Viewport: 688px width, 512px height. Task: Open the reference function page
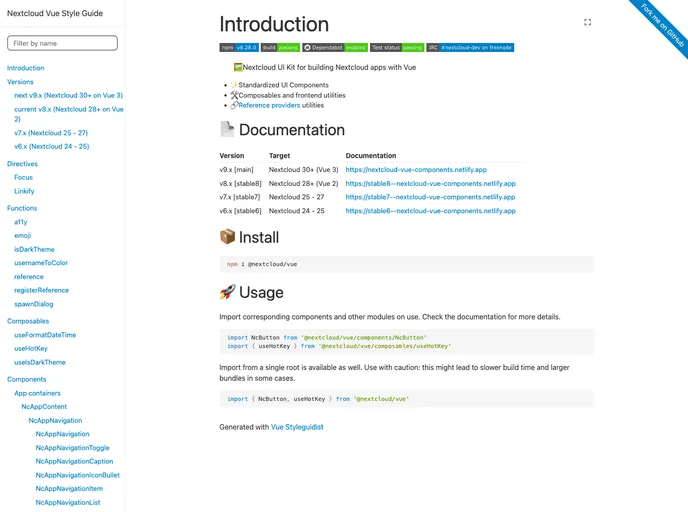pos(29,276)
